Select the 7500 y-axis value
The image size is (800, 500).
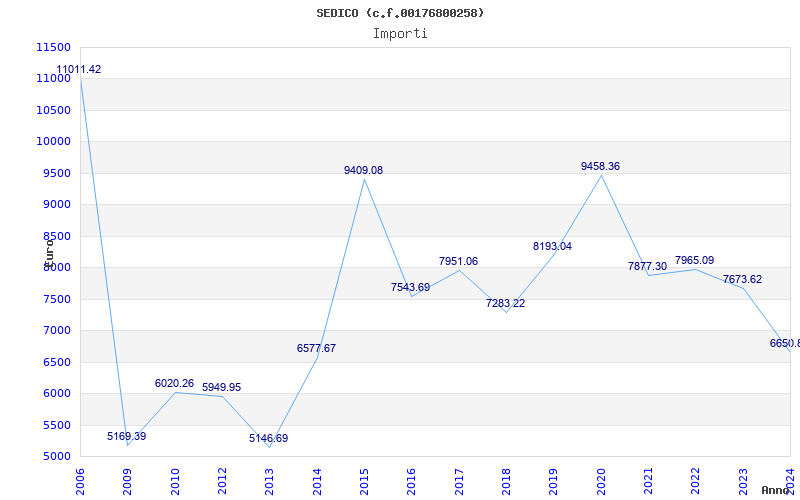coord(56,299)
